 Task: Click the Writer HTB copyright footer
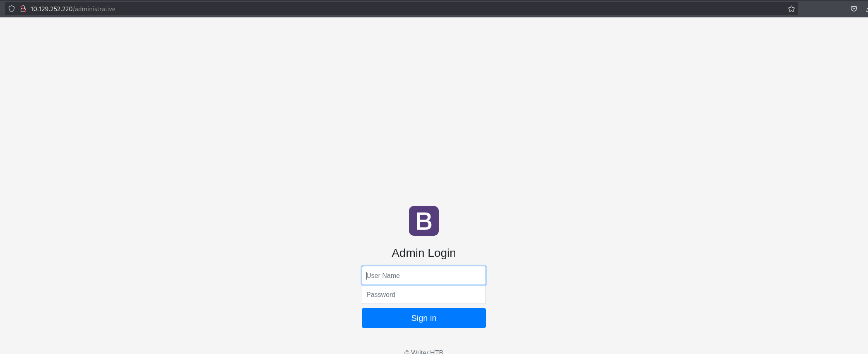point(423,352)
